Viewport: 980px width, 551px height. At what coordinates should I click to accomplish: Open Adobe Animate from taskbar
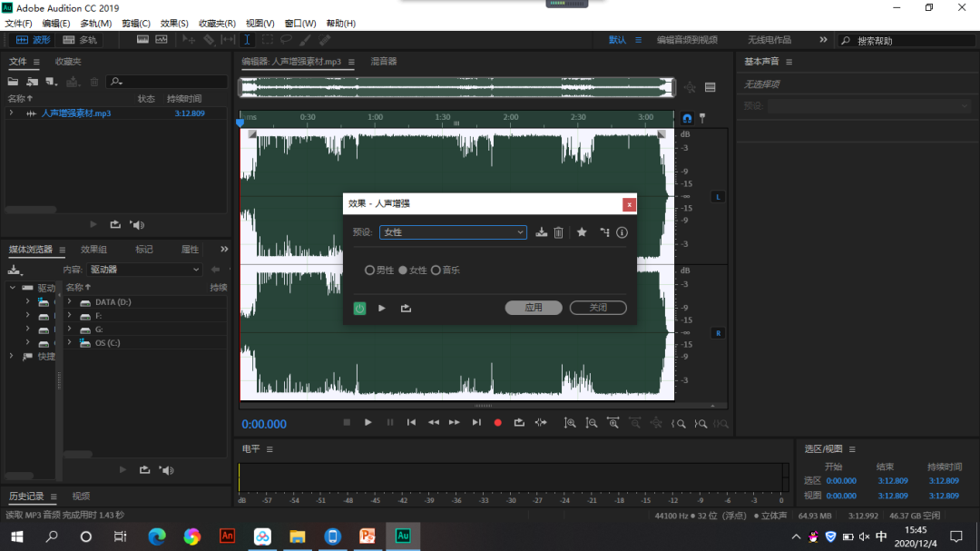coord(228,536)
